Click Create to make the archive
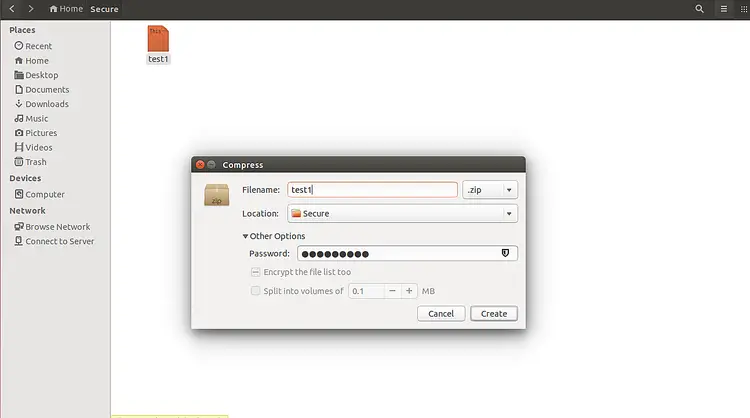 tap(494, 314)
